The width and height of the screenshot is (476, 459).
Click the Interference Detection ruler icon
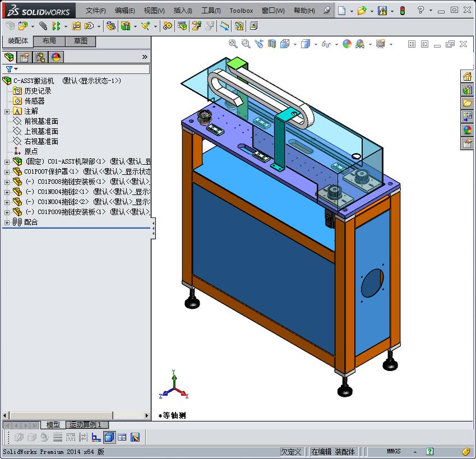point(224,26)
